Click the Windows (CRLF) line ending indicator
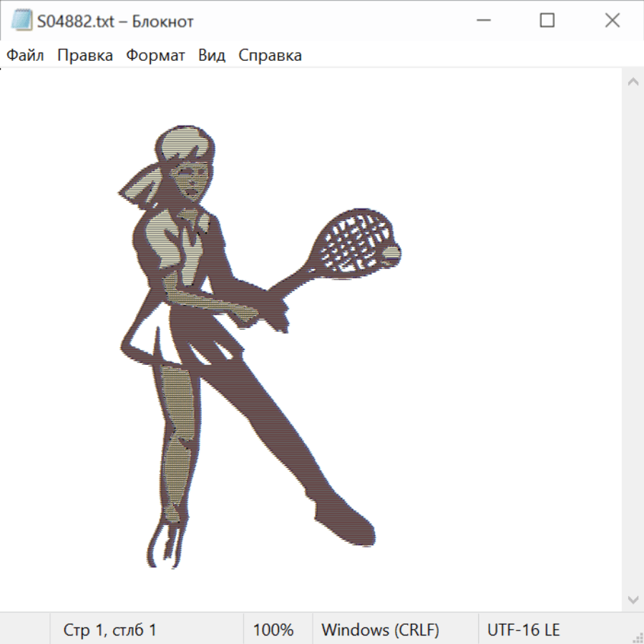This screenshot has width=644, height=644. coord(380,630)
